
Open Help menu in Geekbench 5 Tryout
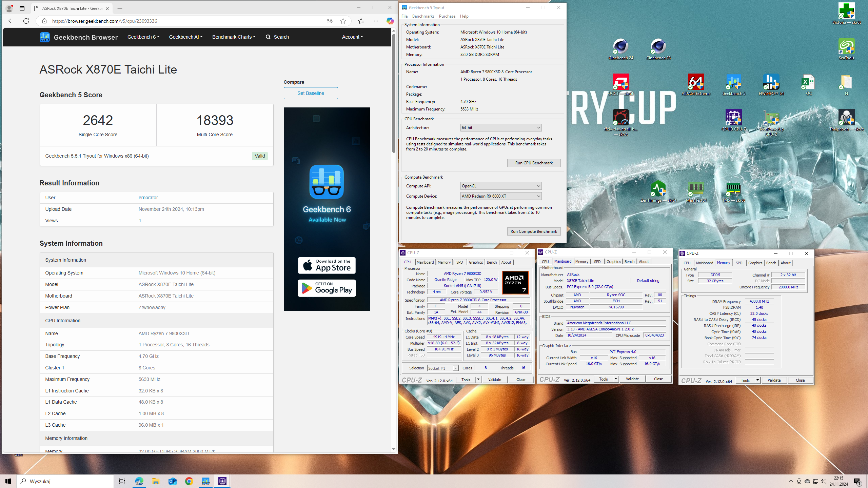[464, 16]
